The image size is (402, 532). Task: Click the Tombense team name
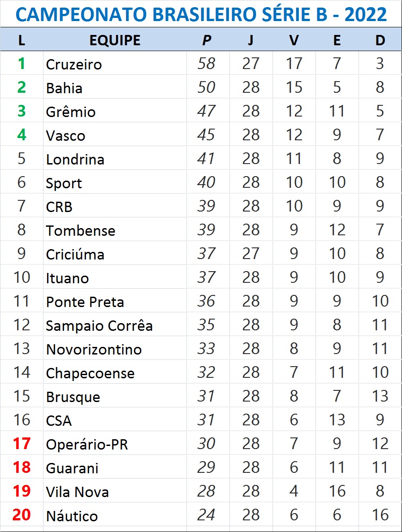pyautogui.click(x=81, y=230)
